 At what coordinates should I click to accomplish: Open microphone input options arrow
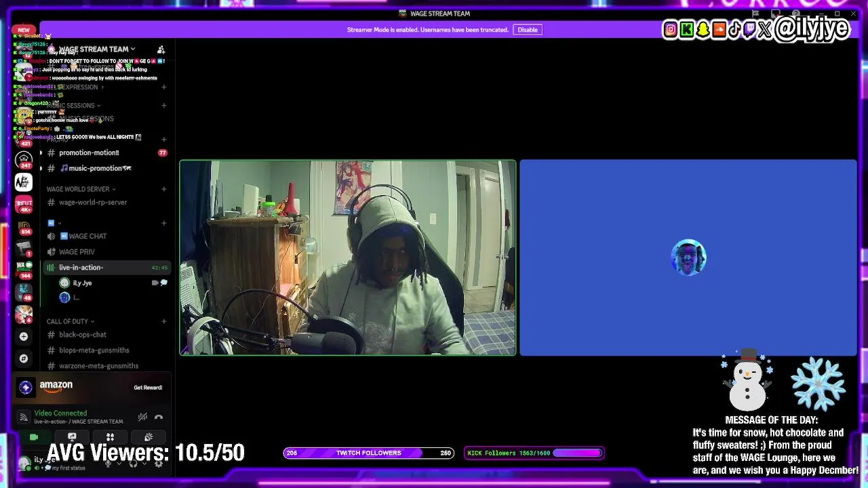tap(118, 464)
